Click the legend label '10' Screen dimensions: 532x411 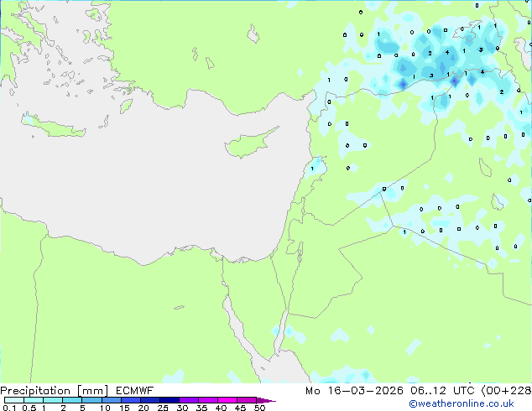point(105,408)
